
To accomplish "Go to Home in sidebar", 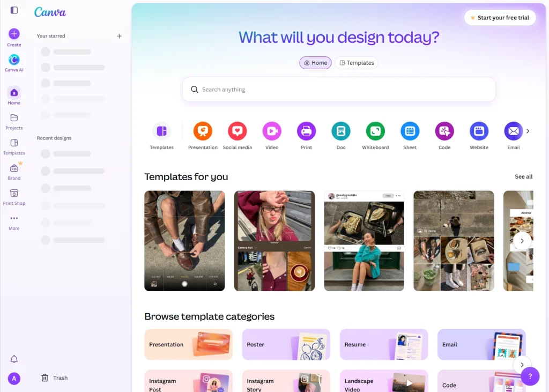I will pyautogui.click(x=14, y=95).
